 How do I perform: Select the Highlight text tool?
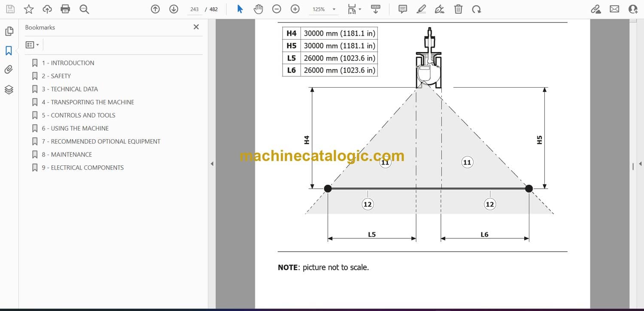[422, 9]
